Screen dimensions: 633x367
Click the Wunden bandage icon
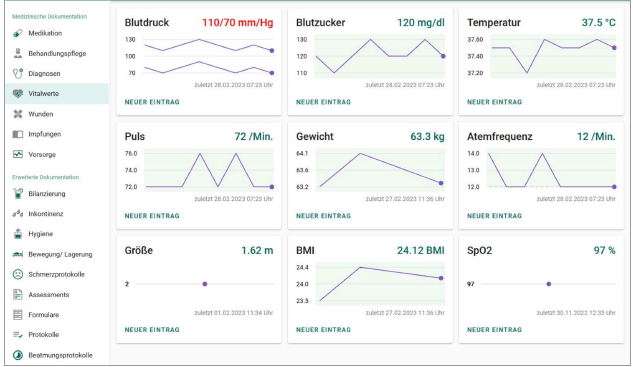tap(18, 114)
